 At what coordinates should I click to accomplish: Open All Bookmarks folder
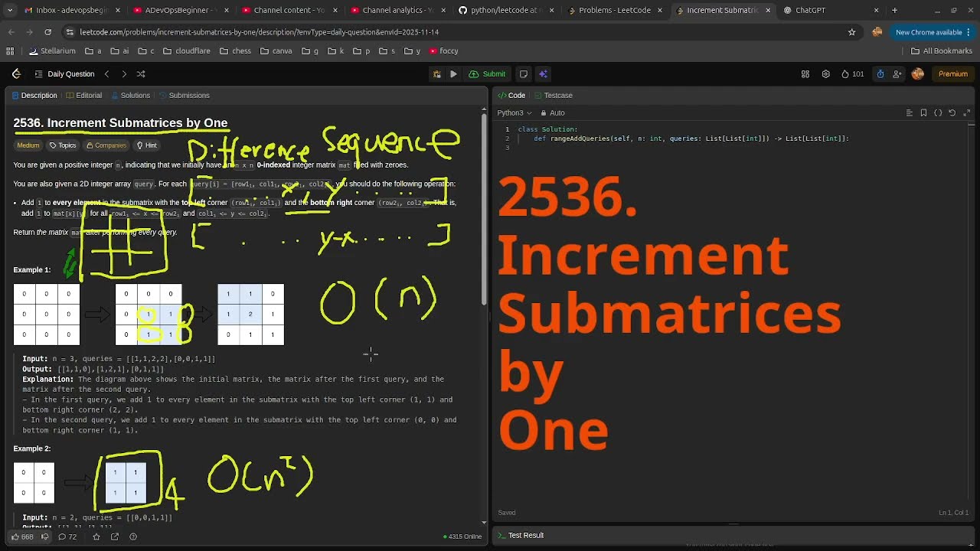tap(942, 51)
